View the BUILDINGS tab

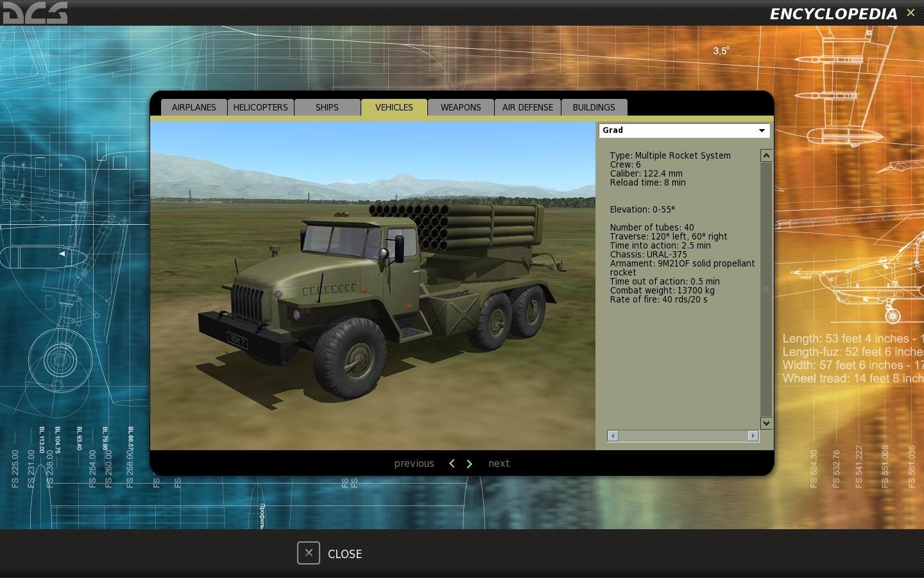point(594,107)
